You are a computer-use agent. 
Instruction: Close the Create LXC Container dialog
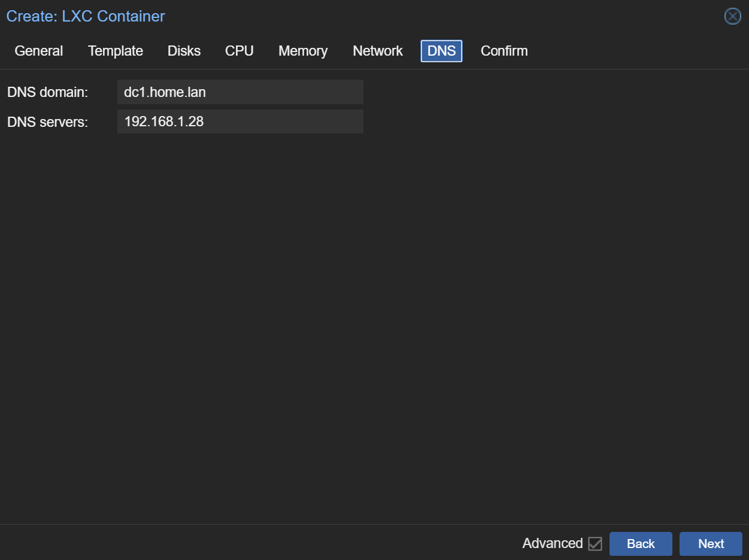pyautogui.click(x=732, y=16)
